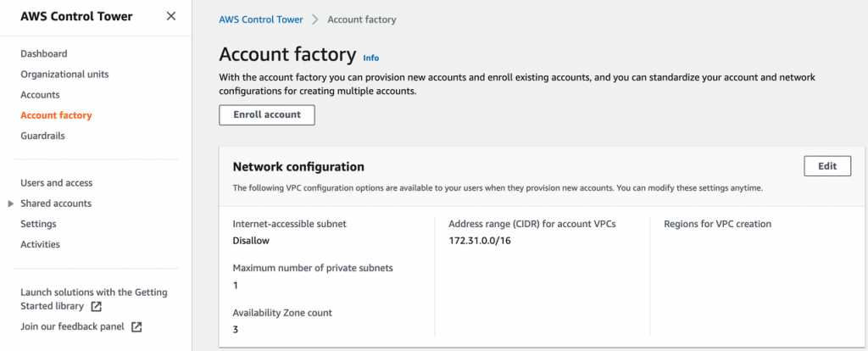The height and width of the screenshot is (351, 868).
Task: Navigate to Guardrails
Action: tap(42, 136)
